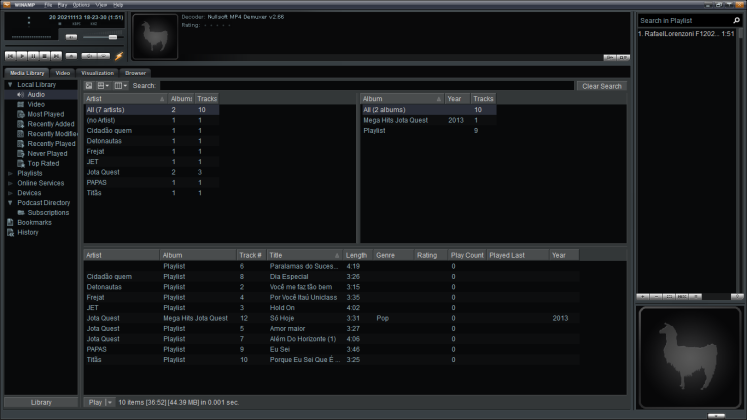The height and width of the screenshot is (420, 747).
Task: Switch to the Media Library tab
Action: (x=27, y=73)
